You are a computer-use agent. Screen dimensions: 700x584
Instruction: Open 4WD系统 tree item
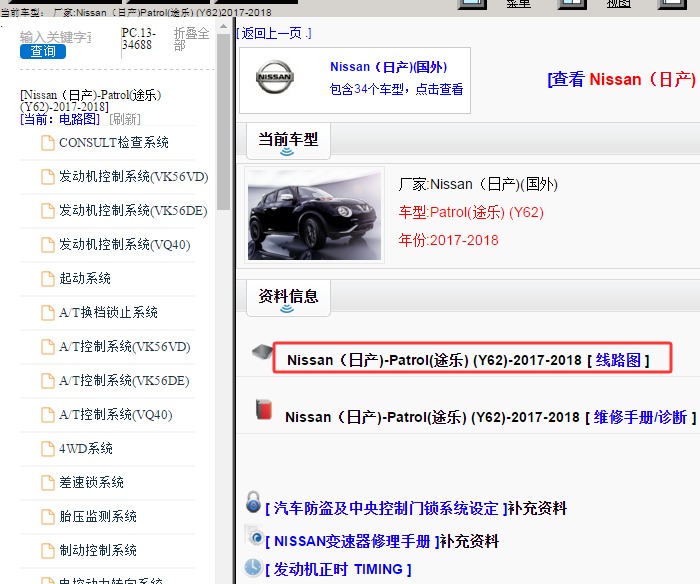[x=86, y=448]
